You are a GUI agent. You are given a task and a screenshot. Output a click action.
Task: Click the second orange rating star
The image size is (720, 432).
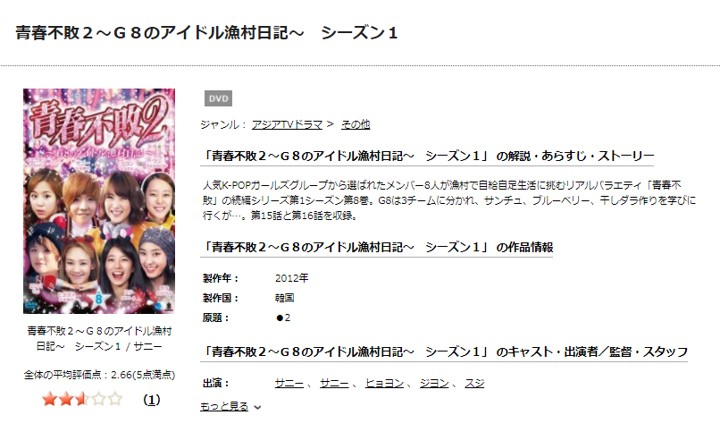tap(66, 399)
